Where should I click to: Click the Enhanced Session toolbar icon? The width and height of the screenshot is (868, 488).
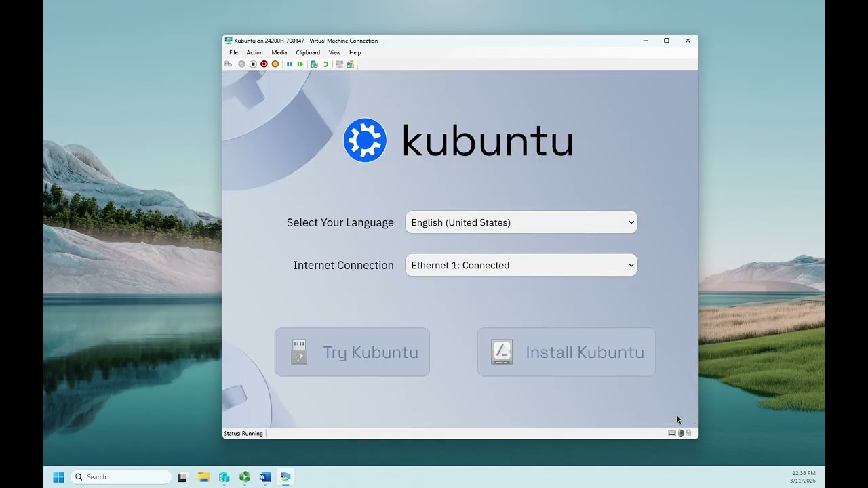pos(339,64)
